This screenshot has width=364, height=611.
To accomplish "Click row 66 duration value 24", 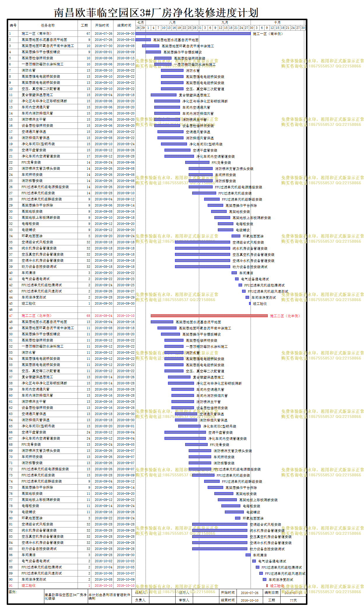I will click(88, 432).
